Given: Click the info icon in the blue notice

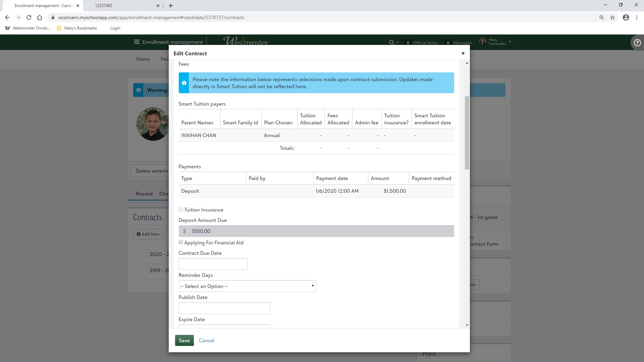Looking at the screenshot, I should [184, 83].
